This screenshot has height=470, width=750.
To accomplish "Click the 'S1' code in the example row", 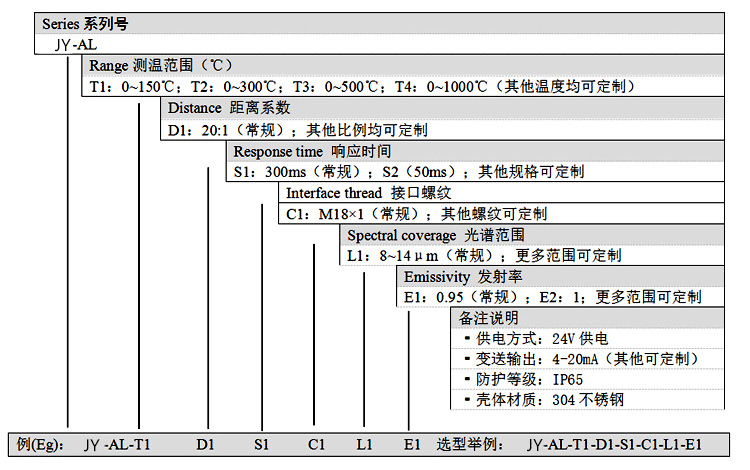I will (261, 445).
